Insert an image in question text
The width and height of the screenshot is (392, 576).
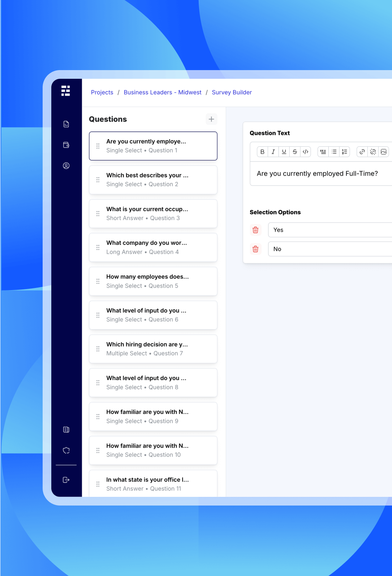tap(384, 152)
